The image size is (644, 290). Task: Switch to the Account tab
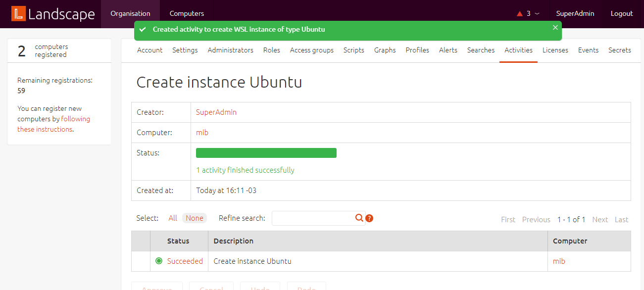pyautogui.click(x=150, y=50)
